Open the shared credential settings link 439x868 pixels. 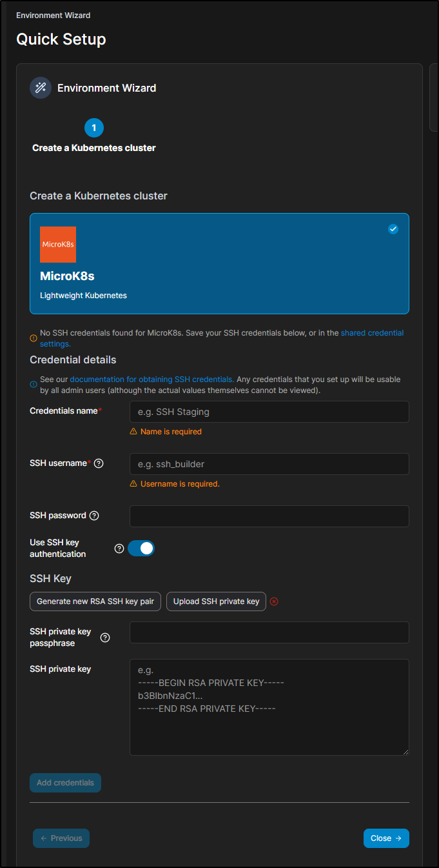373,333
